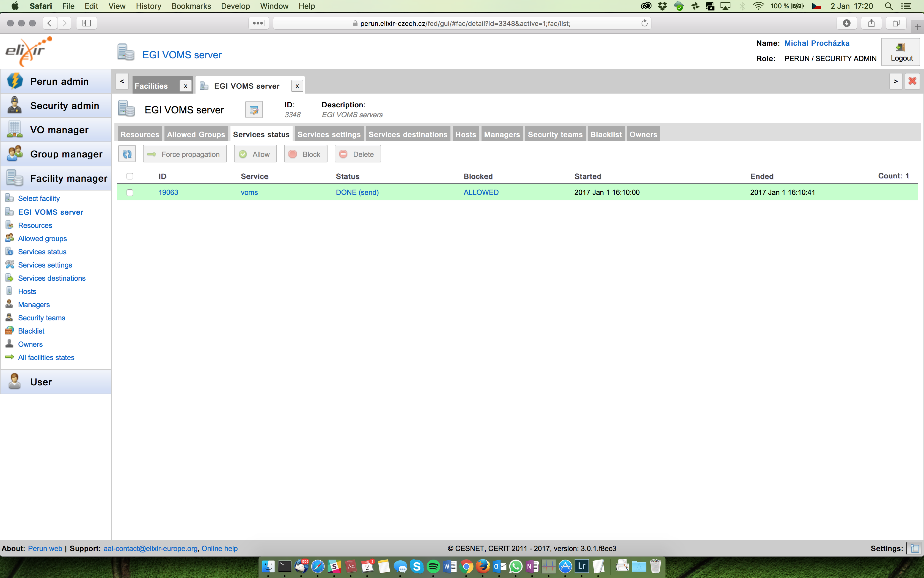The height and width of the screenshot is (578, 924).
Task: Click Perun web link in footer
Action: (45, 549)
